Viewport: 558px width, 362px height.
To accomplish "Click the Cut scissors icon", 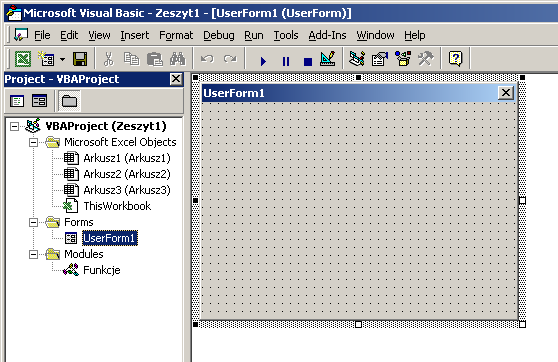I will pos(109,59).
